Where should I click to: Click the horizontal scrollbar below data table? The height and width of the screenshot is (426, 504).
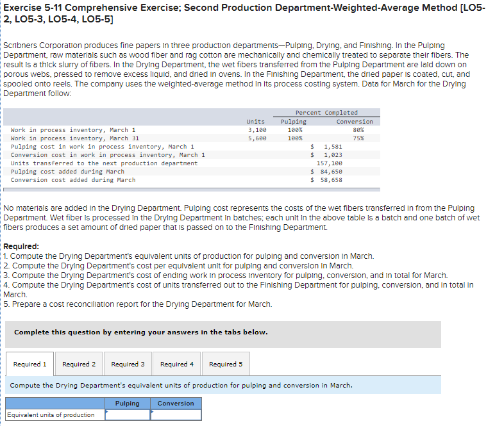pyautogui.click(x=192, y=190)
